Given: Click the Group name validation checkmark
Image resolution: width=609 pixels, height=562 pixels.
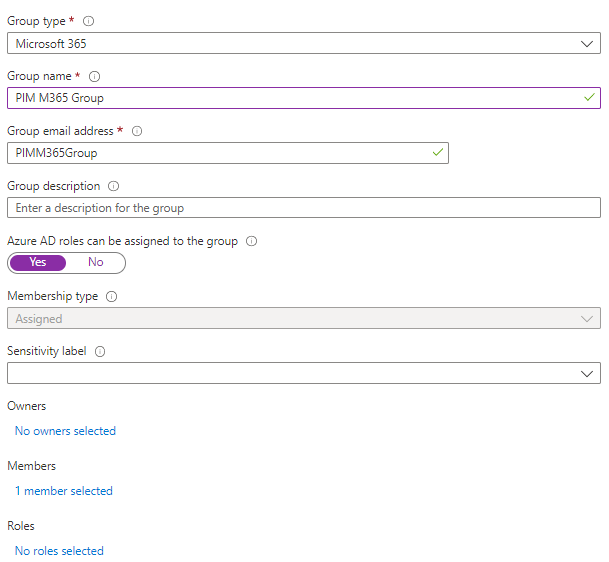Looking at the screenshot, I should pos(589,98).
